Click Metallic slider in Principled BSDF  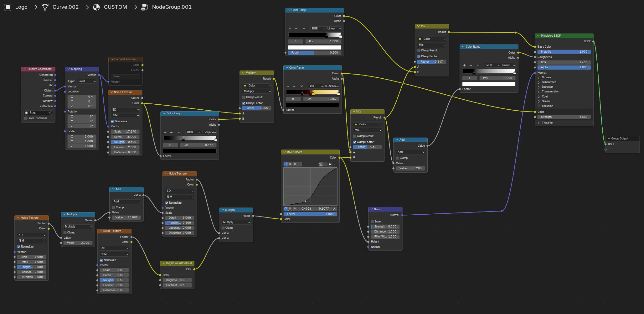(564, 52)
